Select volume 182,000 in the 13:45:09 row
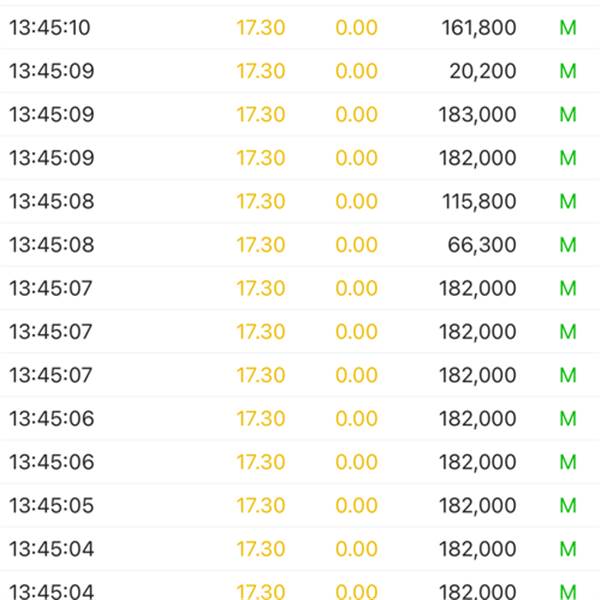 [x=478, y=158]
